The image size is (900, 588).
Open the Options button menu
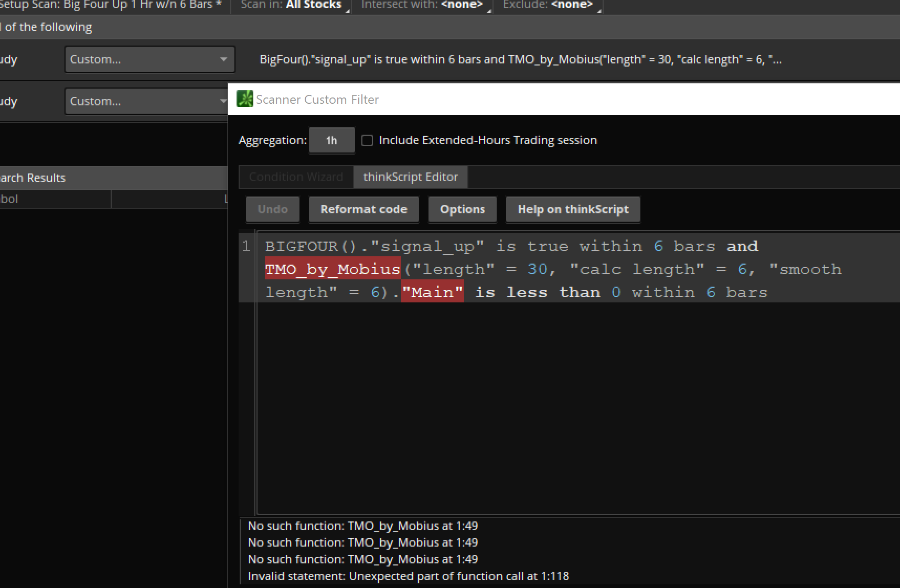(x=463, y=210)
